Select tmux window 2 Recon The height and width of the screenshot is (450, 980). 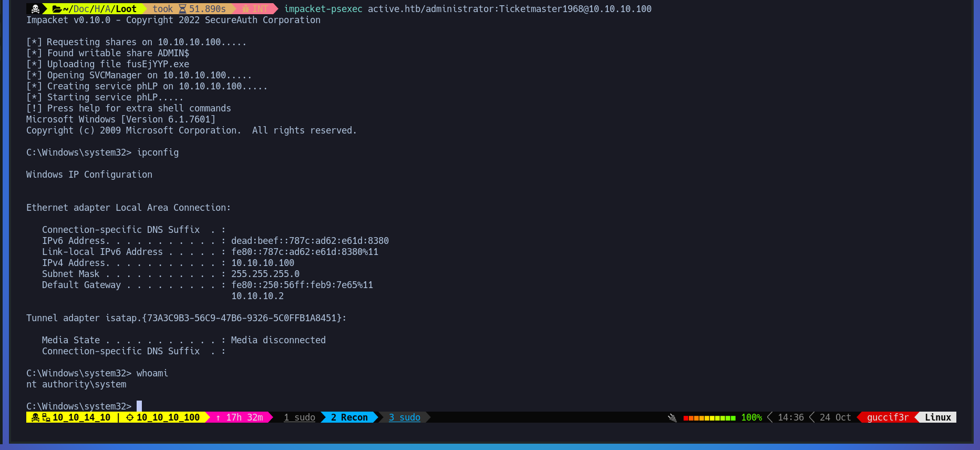click(349, 417)
